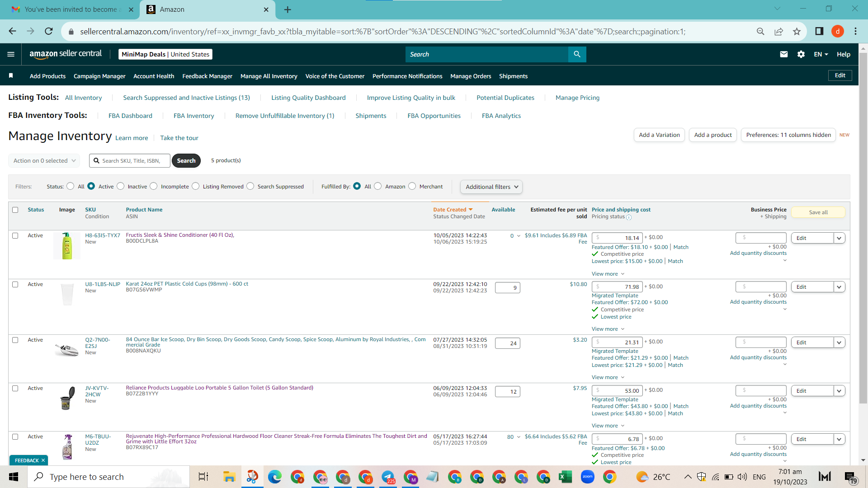Close the FEEDBACK tab widget
This screenshot has height=488, width=868.
click(43, 460)
